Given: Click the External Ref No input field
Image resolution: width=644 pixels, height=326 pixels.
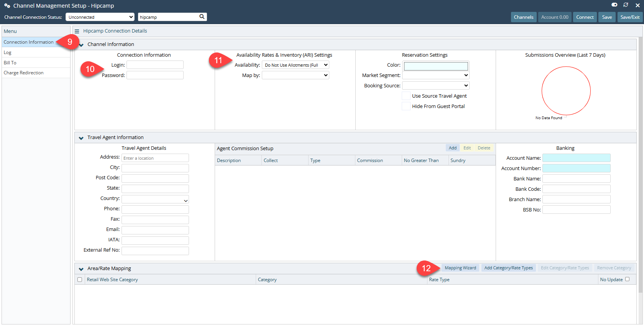Looking at the screenshot, I should coord(155,251).
